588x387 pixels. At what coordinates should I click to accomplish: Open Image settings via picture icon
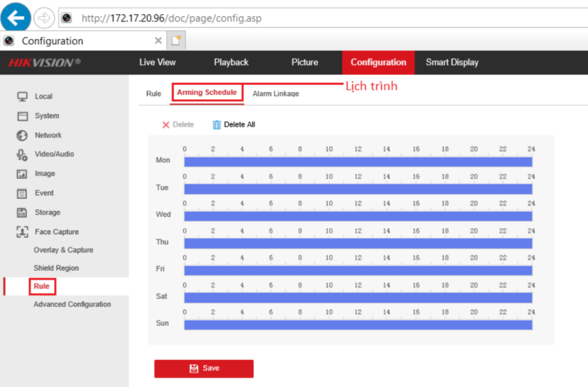(x=22, y=174)
